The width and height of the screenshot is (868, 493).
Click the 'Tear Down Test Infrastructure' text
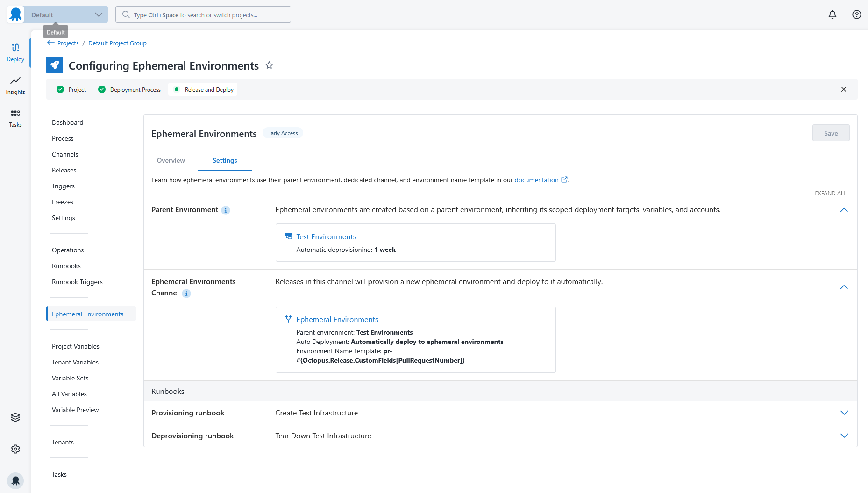pyautogui.click(x=323, y=436)
